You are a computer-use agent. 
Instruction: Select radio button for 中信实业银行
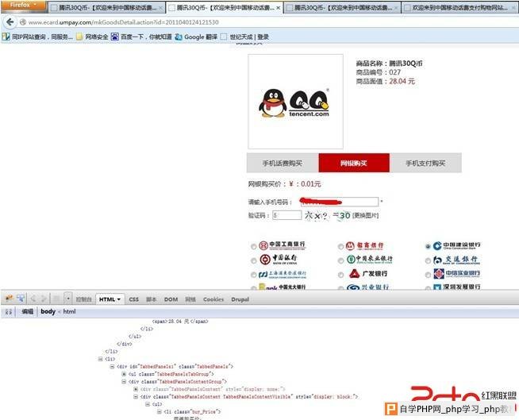(x=428, y=275)
